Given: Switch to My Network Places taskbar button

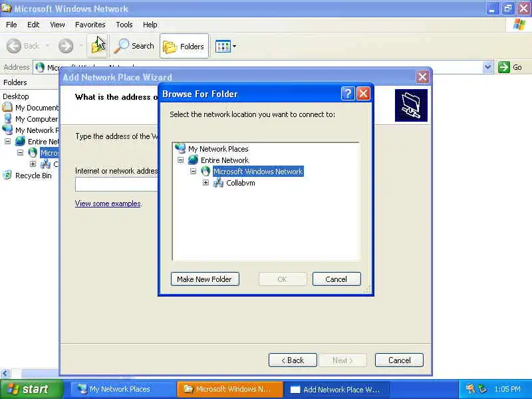Looking at the screenshot, I should tap(122, 389).
